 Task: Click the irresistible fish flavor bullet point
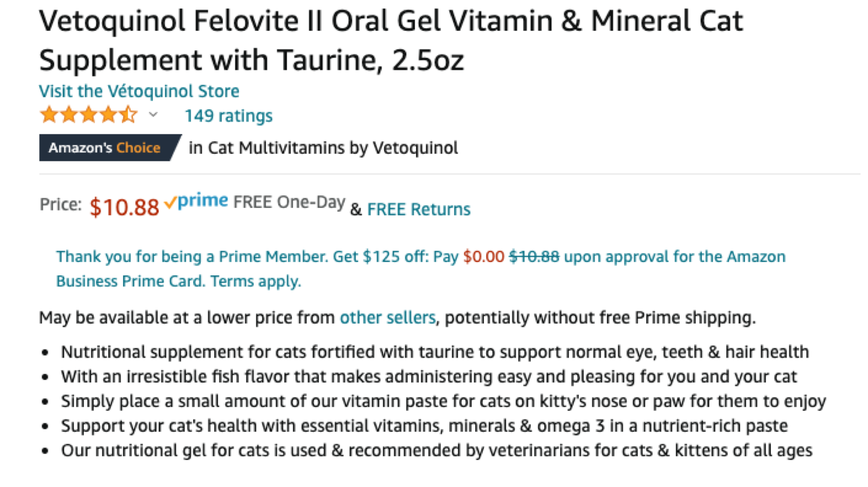[x=429, y=377]
